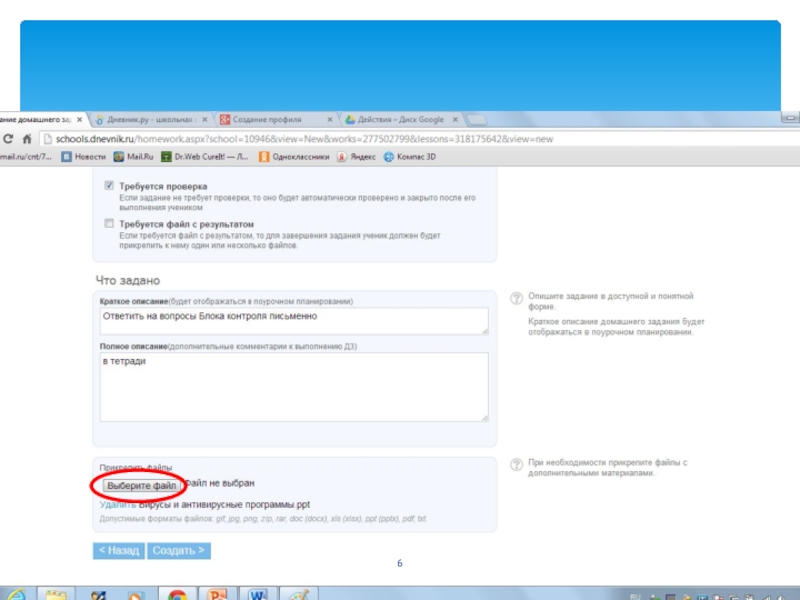800x600 pixels.
Task: Click the help icon beside Прикрепить файлы
Action: point(516,464)
